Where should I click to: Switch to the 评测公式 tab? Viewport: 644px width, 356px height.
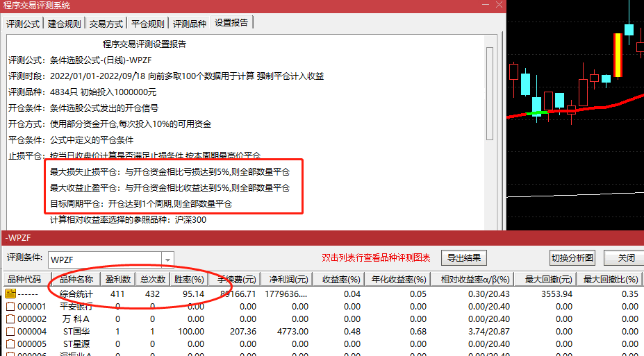(x=23, y=24)
